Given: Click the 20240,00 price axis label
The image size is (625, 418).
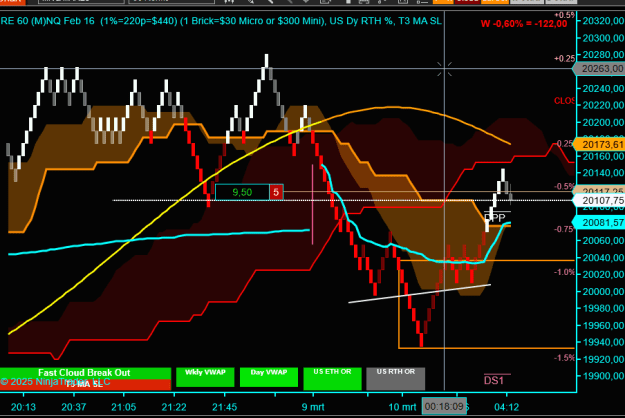Looking at the screenshot, I should [x=603, y=89].
